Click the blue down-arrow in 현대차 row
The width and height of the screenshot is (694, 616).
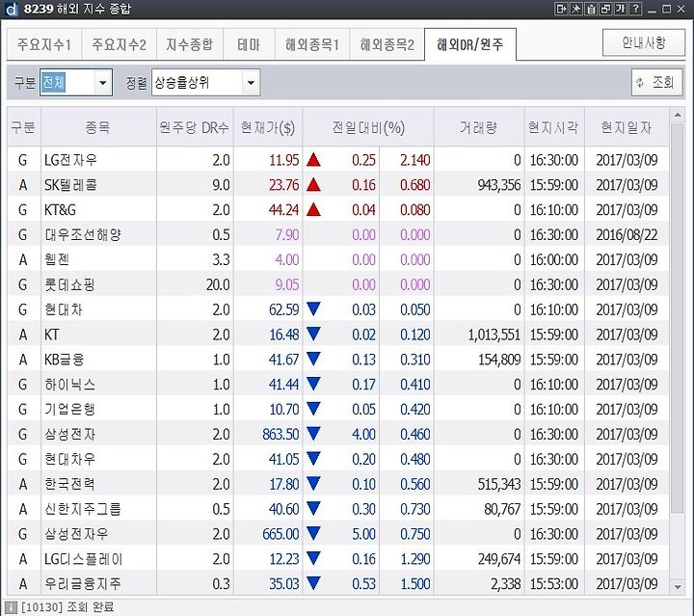[313, 308]
